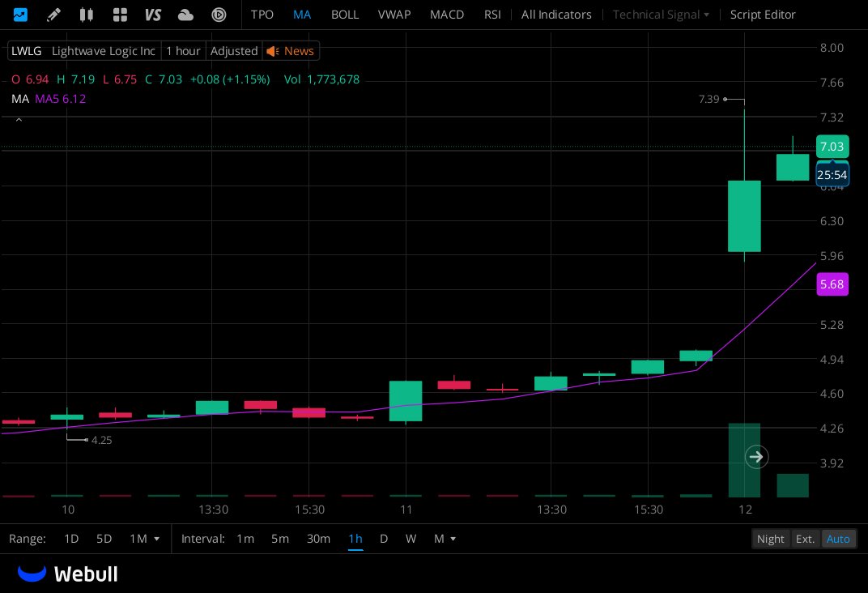Click the Vol 1,773,678 readout
Viewport: 868px width, 593px height.
pyautogui.click(x=321, y=79)
